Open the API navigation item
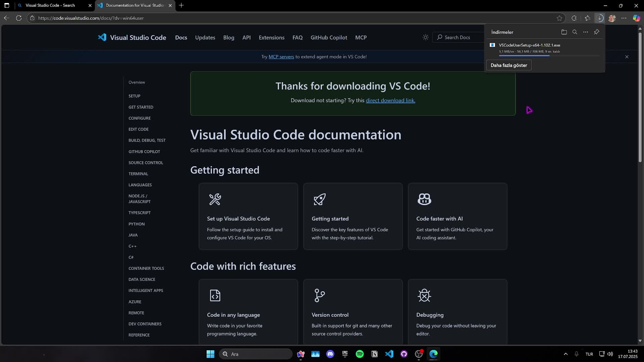The image size is (644, 362). (247, 38)
